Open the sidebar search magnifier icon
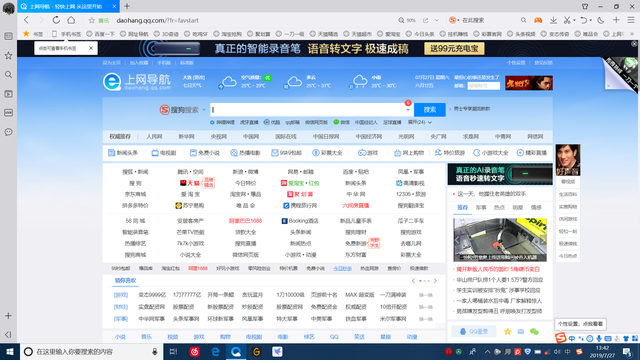Image resolution: width=640 pixels, height=360 pixels. [8, 75]
